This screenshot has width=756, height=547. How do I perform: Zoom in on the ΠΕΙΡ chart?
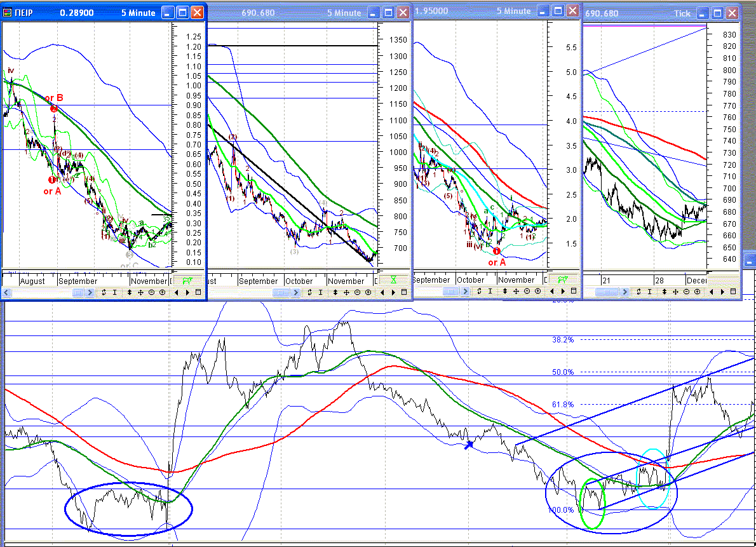[x=162, y=292]
